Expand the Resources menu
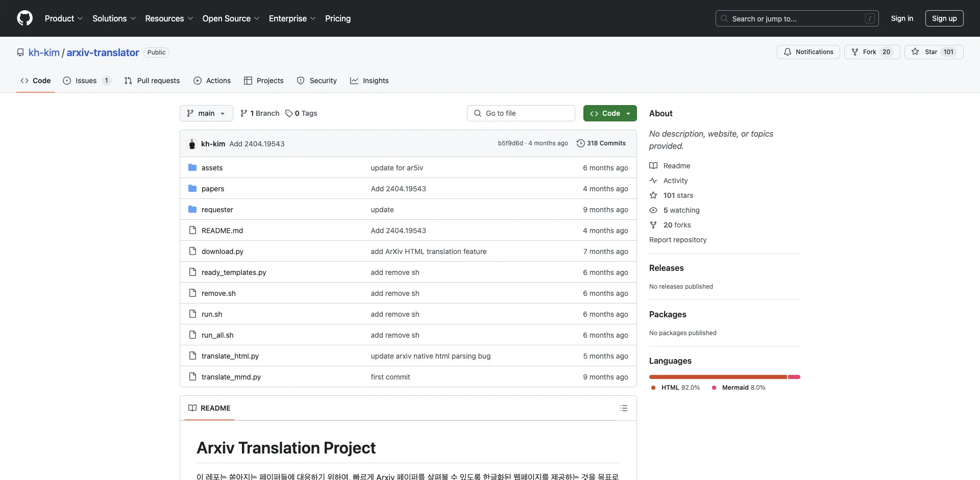 point(169,18)
